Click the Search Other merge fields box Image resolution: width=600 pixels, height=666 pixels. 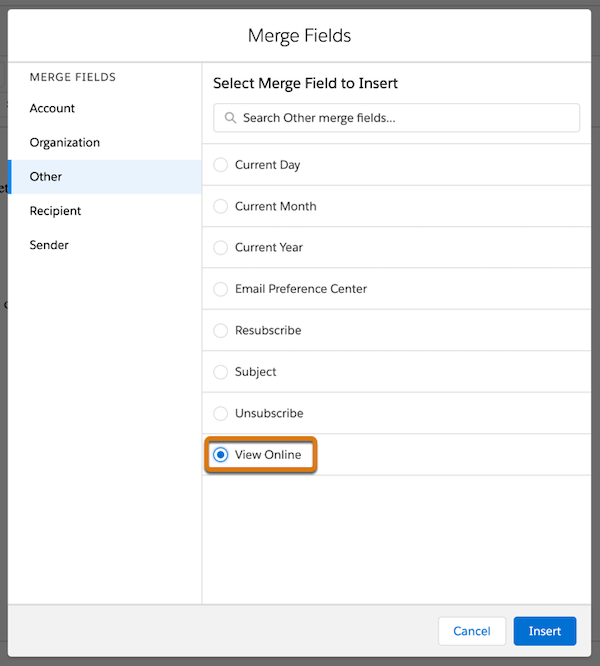pos(397,118)
